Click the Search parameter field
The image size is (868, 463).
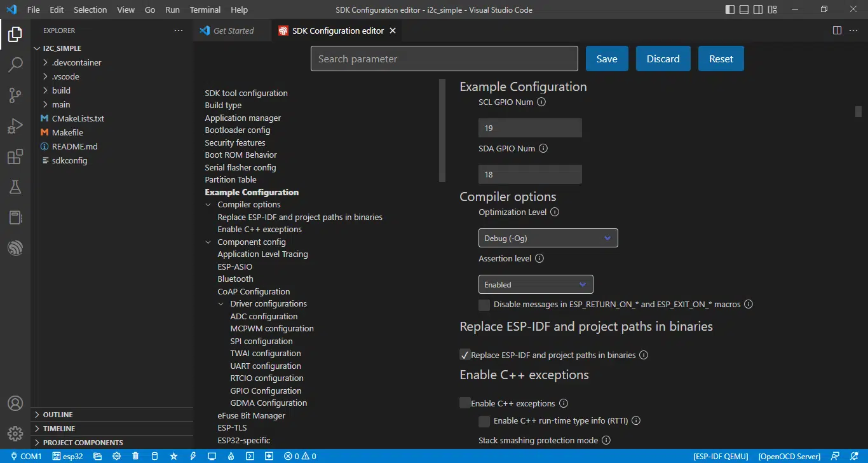[x=444, y=59]
